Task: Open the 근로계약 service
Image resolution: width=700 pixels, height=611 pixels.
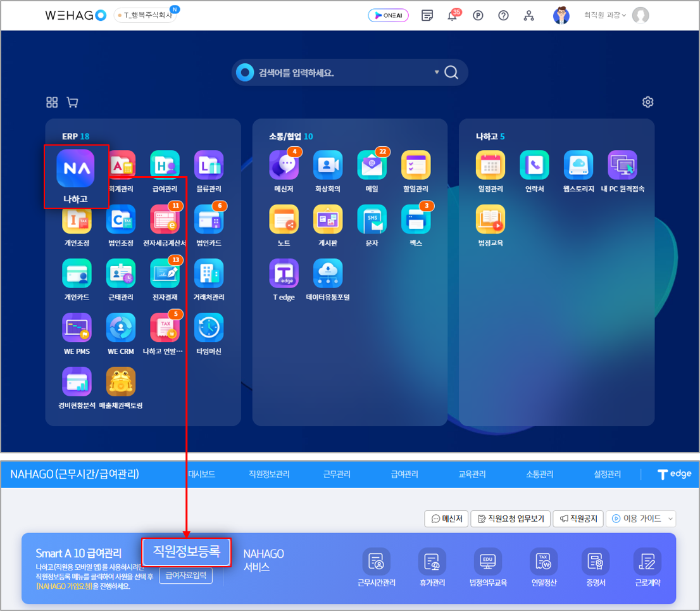Action: 647,567
